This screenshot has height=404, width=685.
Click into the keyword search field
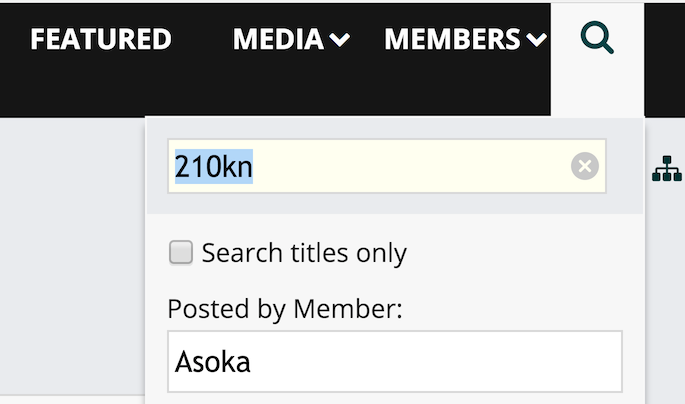click(387, 166)
